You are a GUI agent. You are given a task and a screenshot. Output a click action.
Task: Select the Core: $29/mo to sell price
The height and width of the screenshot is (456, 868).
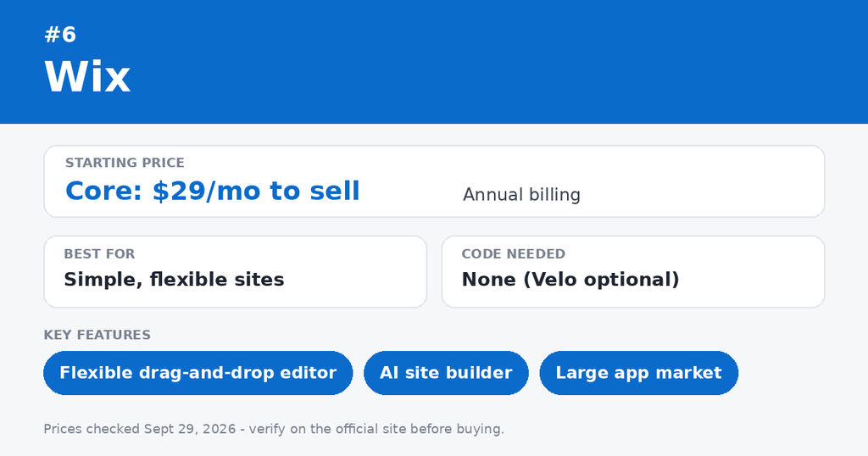pos(213,191)
